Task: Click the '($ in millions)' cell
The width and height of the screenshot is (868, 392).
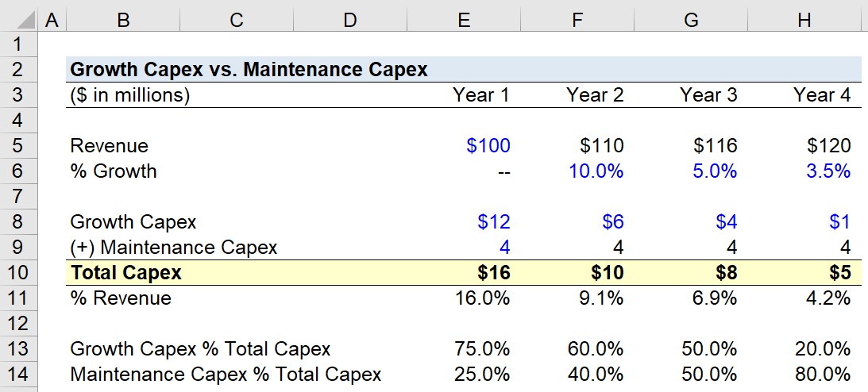Action: point(130,95)
